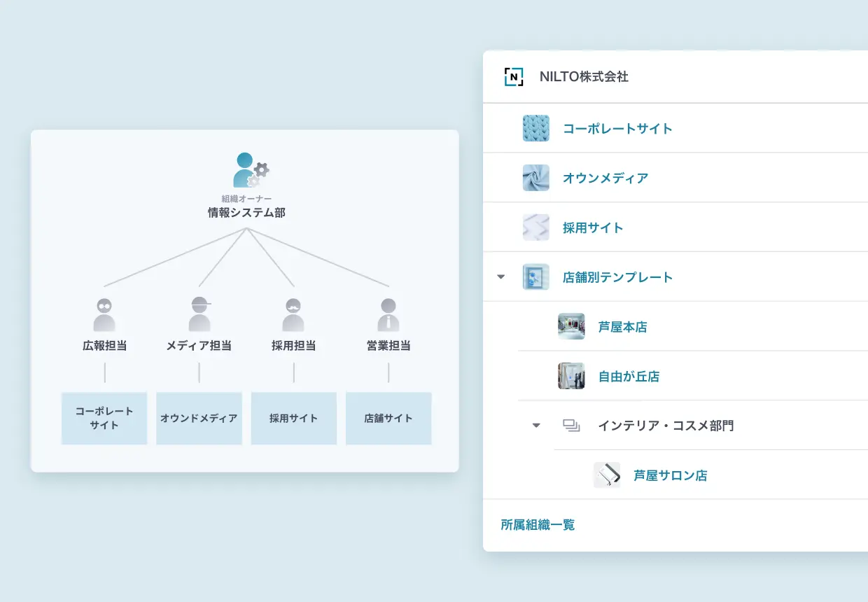Open the 店舗別テンプレート link

617,278
